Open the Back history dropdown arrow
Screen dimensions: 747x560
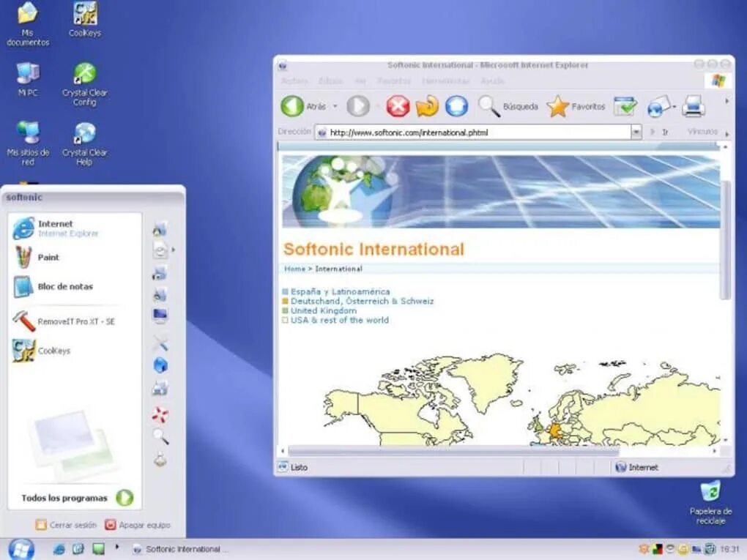335,106
